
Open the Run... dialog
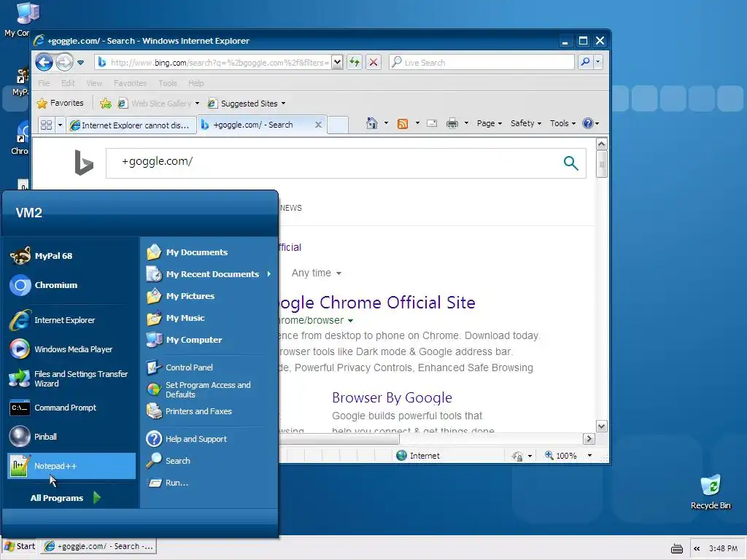pyautogui.click(x=209, y=483)
